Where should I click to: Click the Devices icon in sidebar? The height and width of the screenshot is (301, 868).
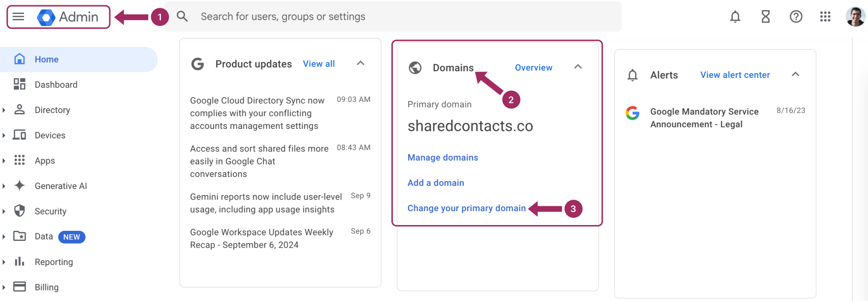(x=19, y=135)
